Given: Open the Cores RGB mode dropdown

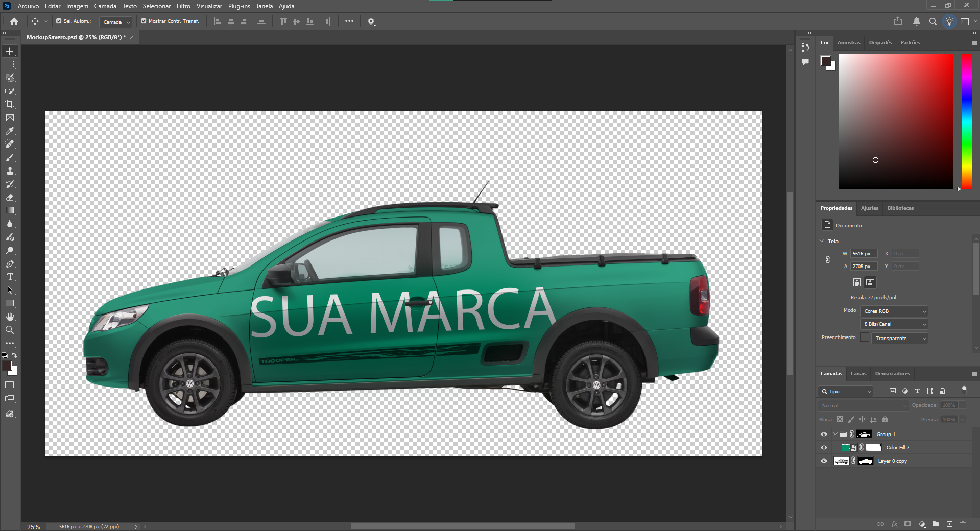Looking at the screenshot, I should pyautogui.click(x=894, y=311).
